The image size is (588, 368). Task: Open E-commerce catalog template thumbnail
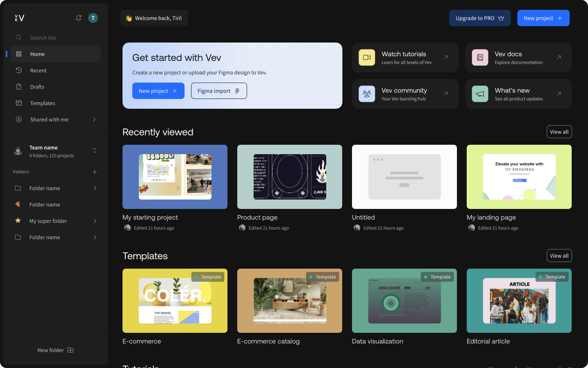click(x=290, y=301)
